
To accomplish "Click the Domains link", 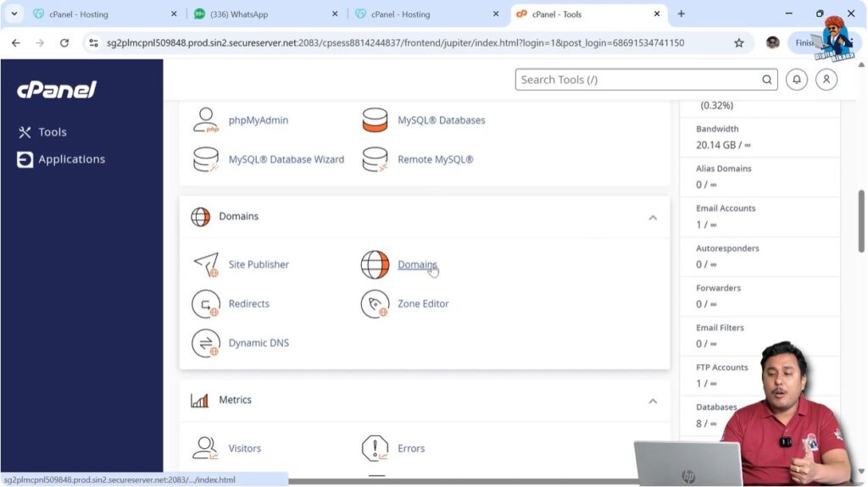I will point(417,264).
